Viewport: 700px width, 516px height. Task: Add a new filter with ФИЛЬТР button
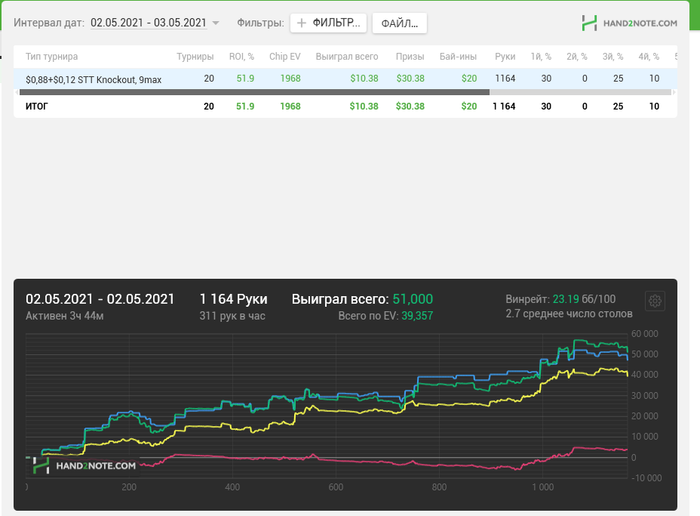coord(328,23)
